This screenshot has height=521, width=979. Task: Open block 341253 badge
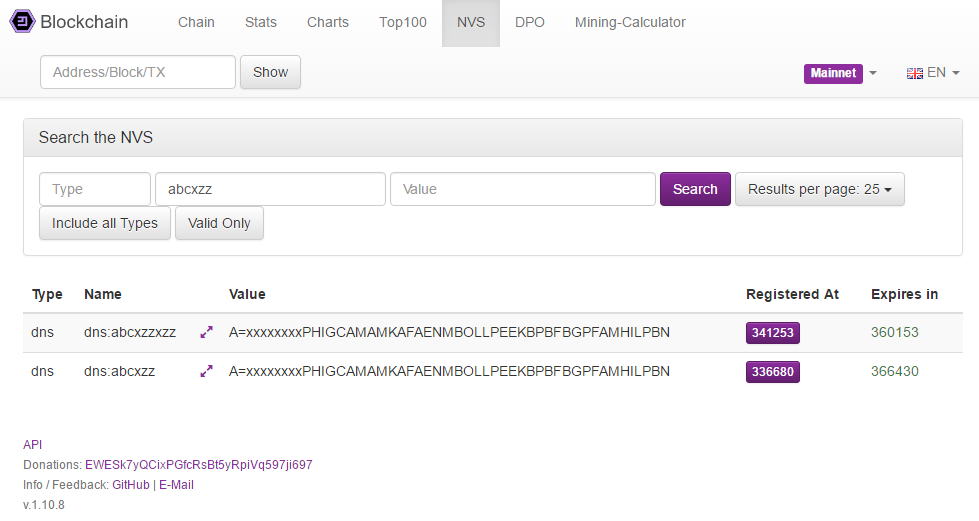772,332
